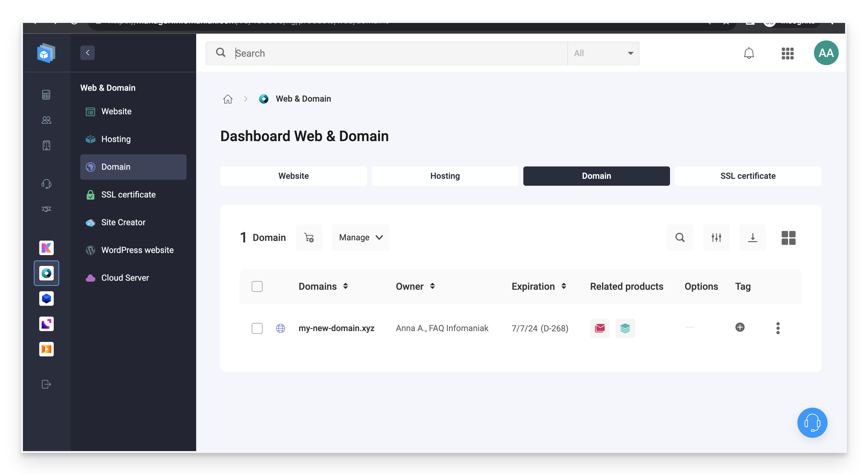Switch to grid view using the layout icon
Viewport: 868px width, 474px height.
[x=789, y=237]
